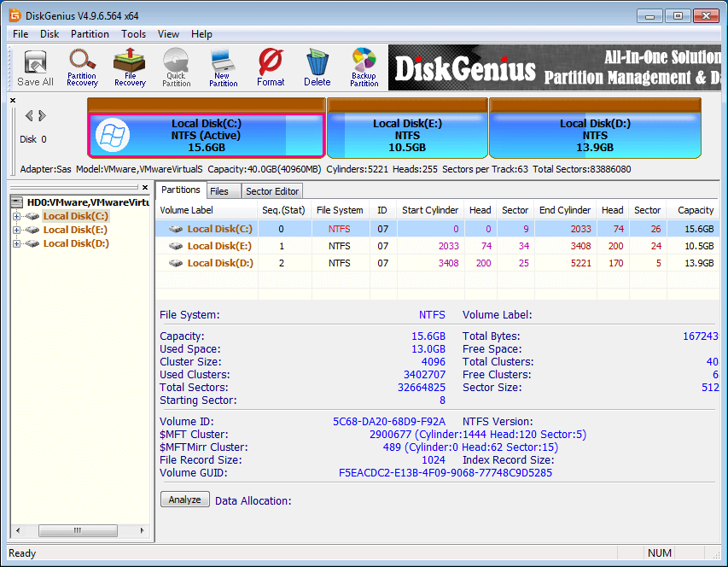Click drive icon of Local Disk(D:) in tree
The height and width of the screenshot is (567, 728).
[x=32, y=243]
